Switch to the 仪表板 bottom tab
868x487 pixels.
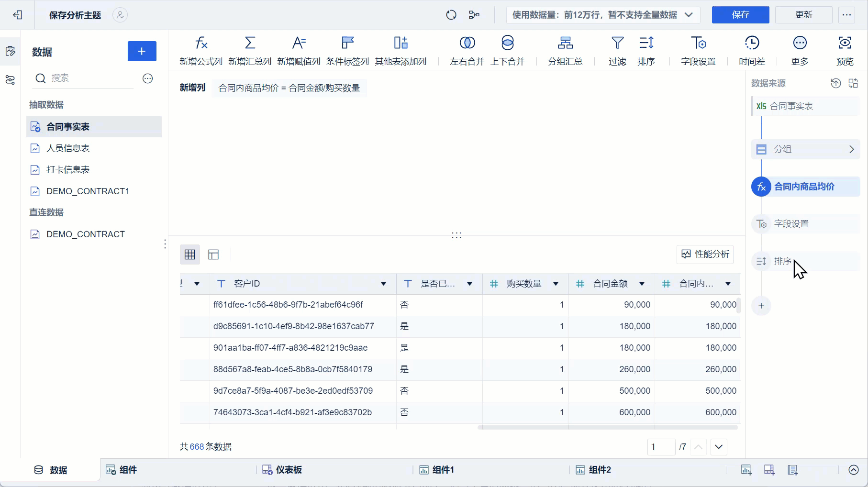pos(282,470)
